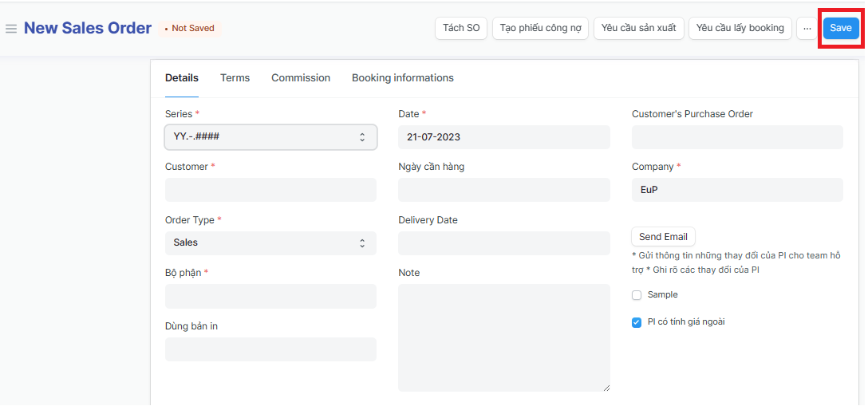Open the Commission tab

(x=300, y=78)
